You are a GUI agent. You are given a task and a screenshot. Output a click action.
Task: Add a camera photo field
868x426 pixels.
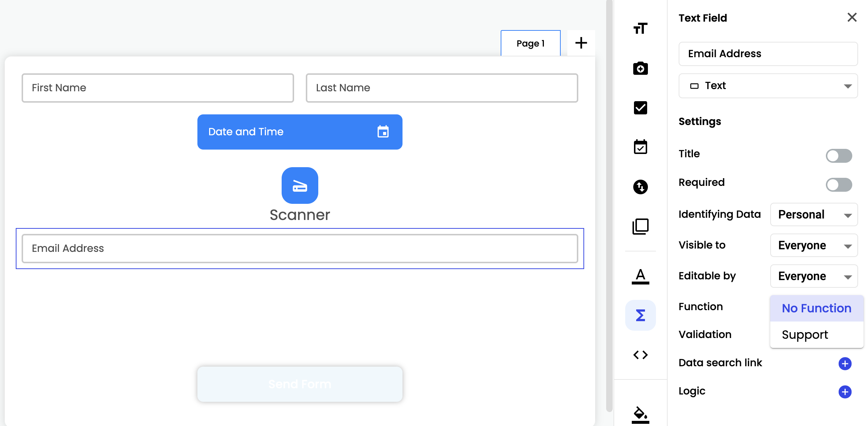640,68
